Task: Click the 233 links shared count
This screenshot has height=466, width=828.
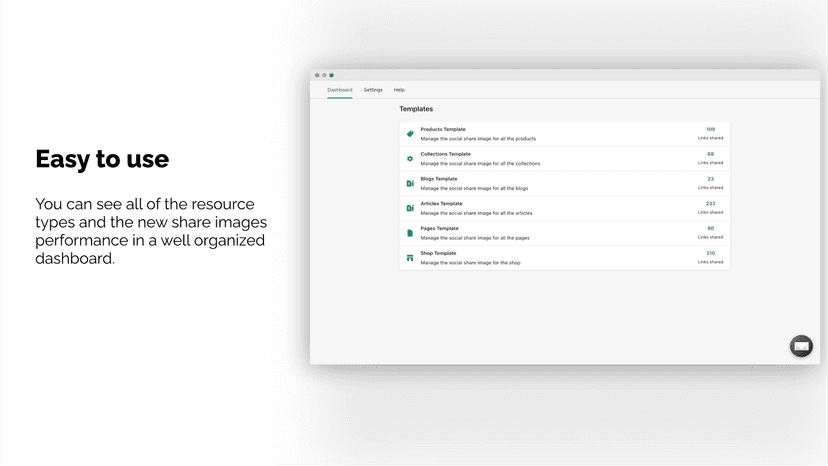Action: (711, 203)
